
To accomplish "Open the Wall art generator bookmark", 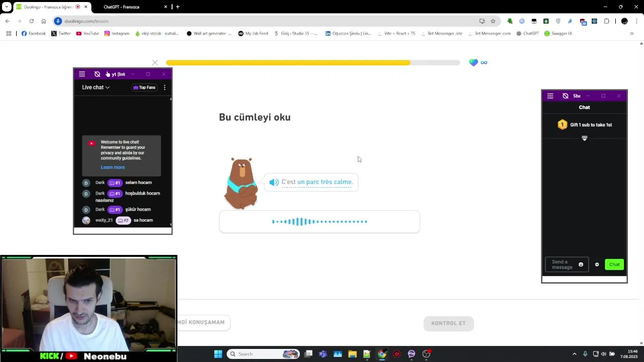I will tap(209, 34).
